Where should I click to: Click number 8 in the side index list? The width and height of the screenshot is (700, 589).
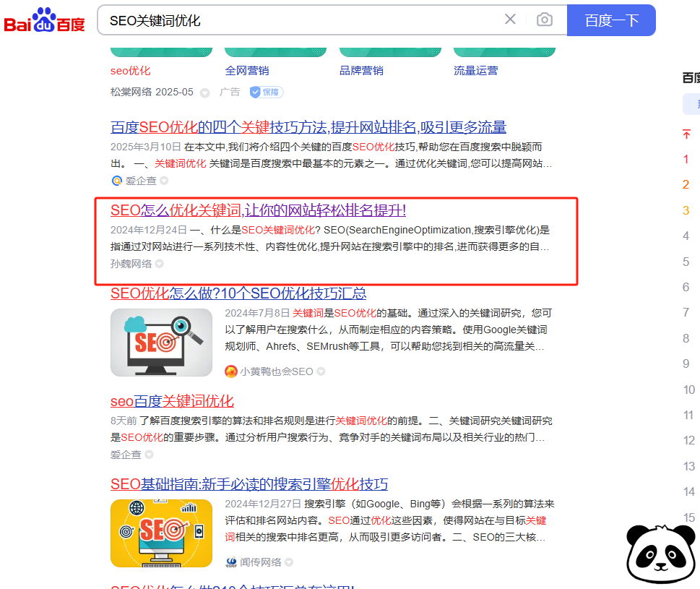pyautogui.click(x=686, y=338)
